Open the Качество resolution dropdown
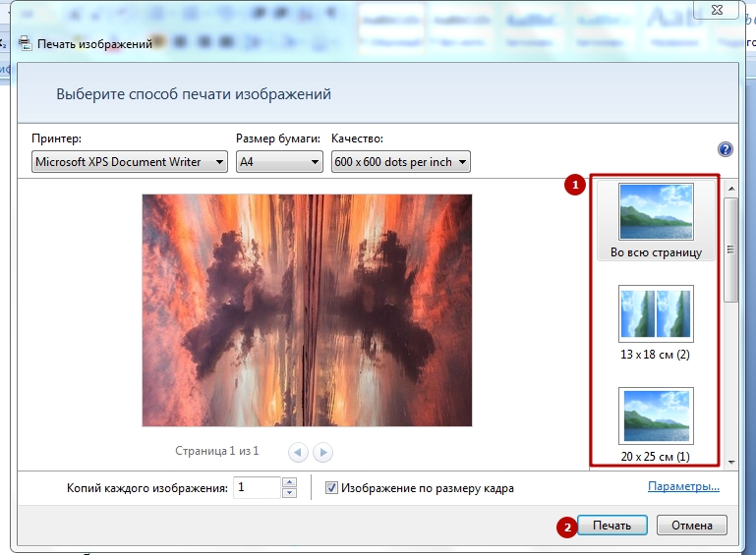This screenshot has width=756, height=555. (x=401, y=161)
